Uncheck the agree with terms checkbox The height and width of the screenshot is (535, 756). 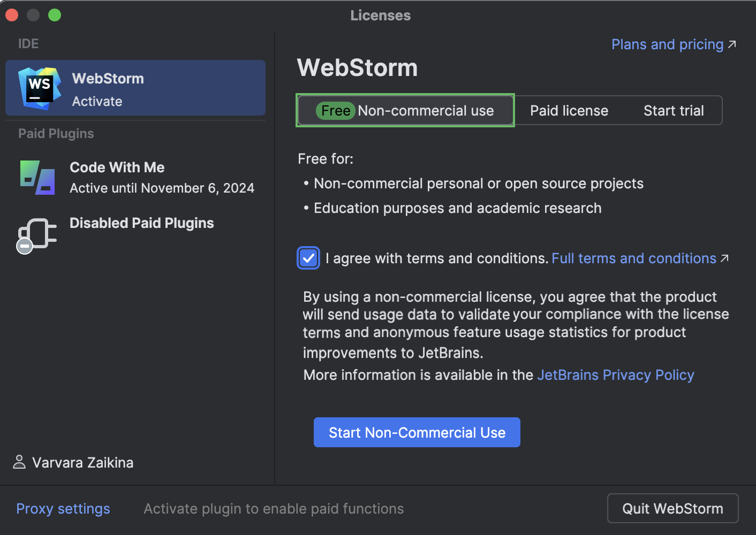pos(308,258)
